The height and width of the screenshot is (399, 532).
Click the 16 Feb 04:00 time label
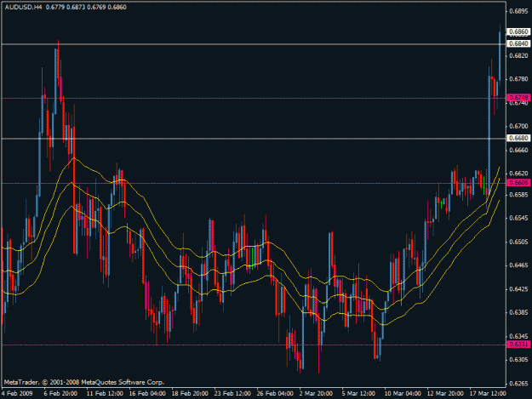click(147, 393)
